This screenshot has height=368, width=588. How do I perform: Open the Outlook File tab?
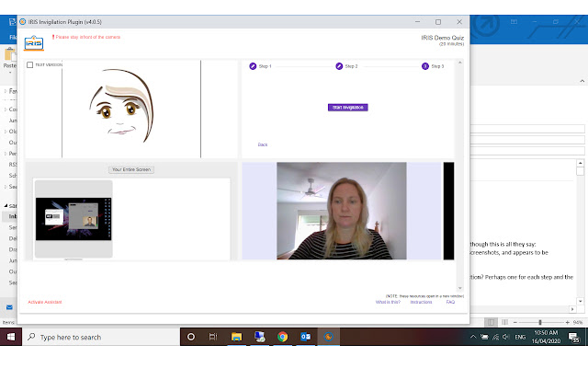pyautogui.click(x=12, y=37)
